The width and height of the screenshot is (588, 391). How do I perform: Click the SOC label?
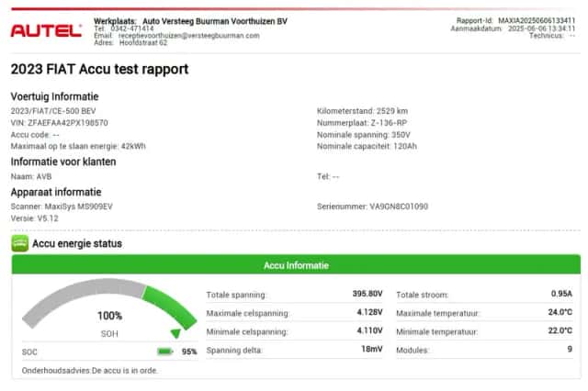pos(29,352)
